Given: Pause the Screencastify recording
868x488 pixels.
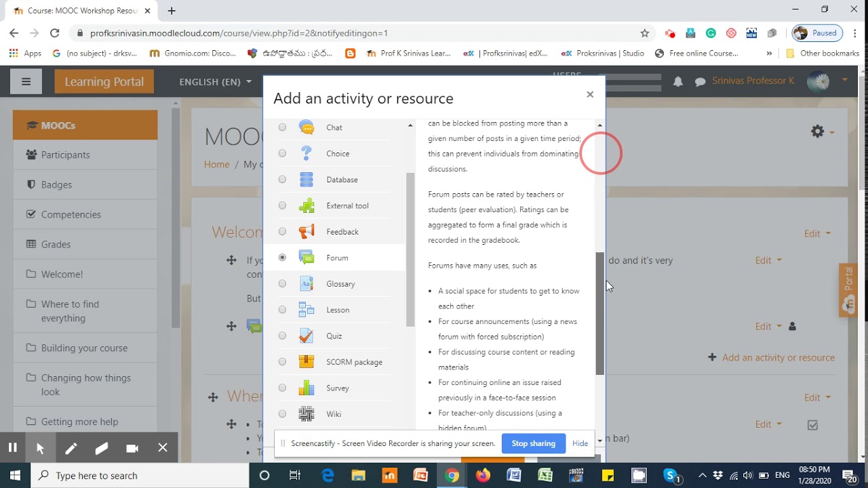Looking at the screenshot, I should (12, 447).
